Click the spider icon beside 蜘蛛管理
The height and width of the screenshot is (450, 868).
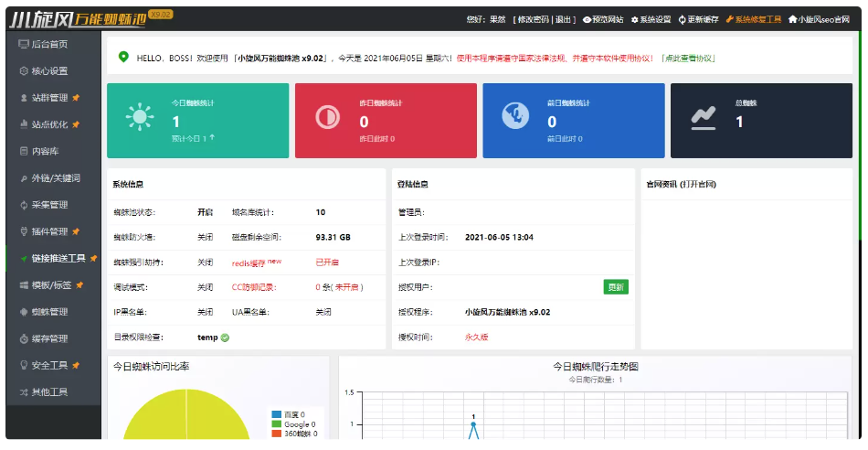[x=24, y=312]
